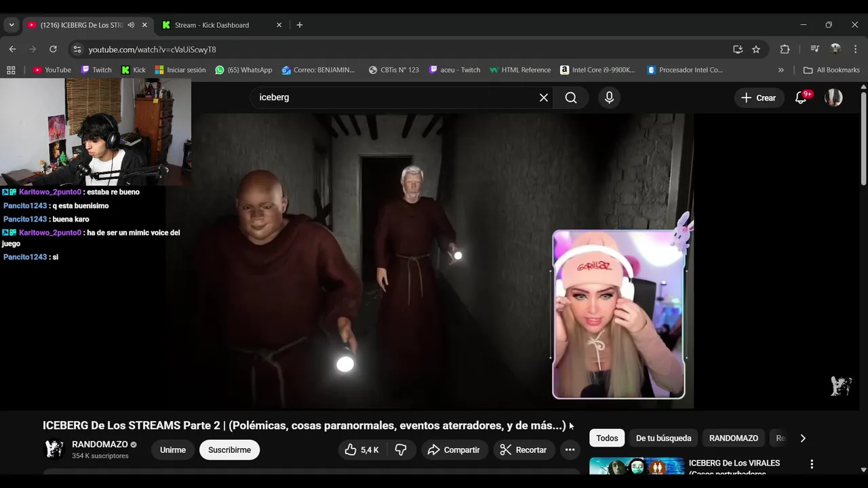The image size is (868, 488).
Task: Open the Procesador Intel Co... bookmark
Action: click(x=685, y=70)
